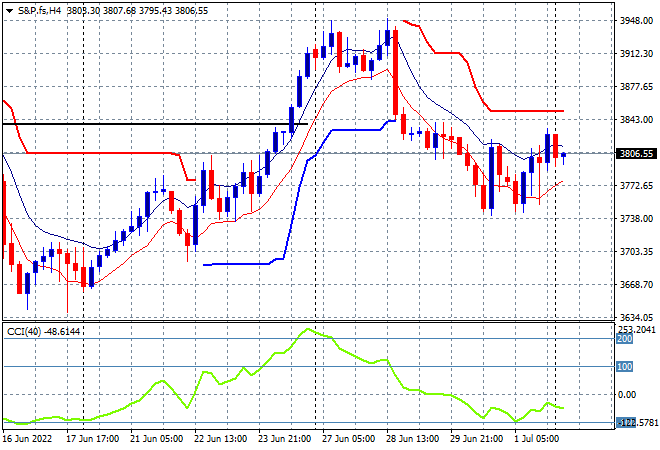The width and height of the screenshot is (660, 450).
Task: Click price axis label 3877.65
Action: [636, 87]
